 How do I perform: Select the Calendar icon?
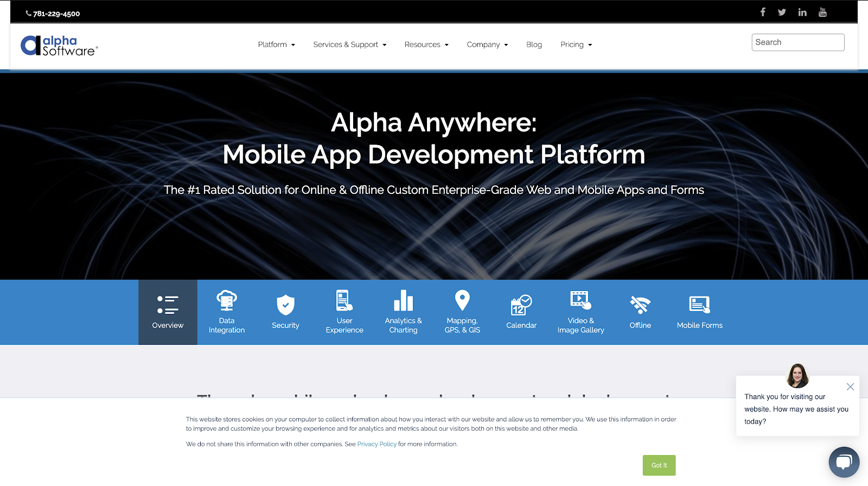[521, 305]
